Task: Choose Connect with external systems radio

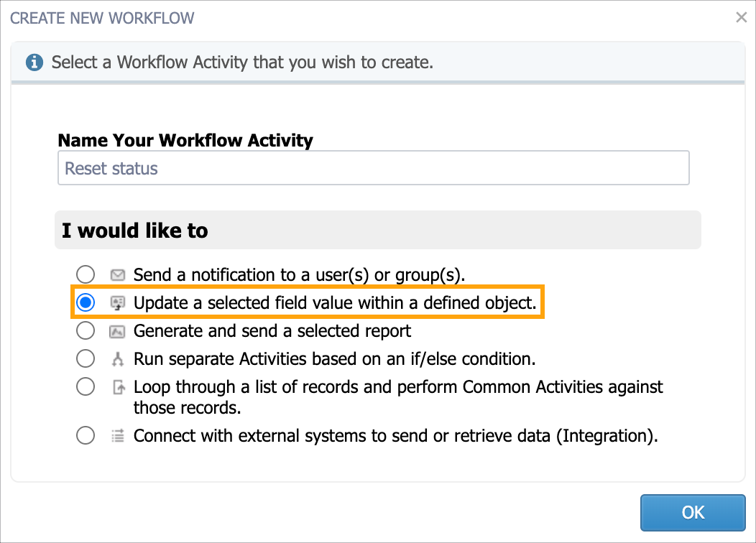Action: [86, 435]
